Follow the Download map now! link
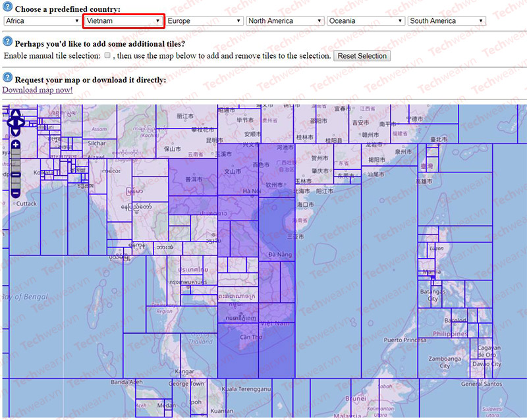 (x=38, y=90)
